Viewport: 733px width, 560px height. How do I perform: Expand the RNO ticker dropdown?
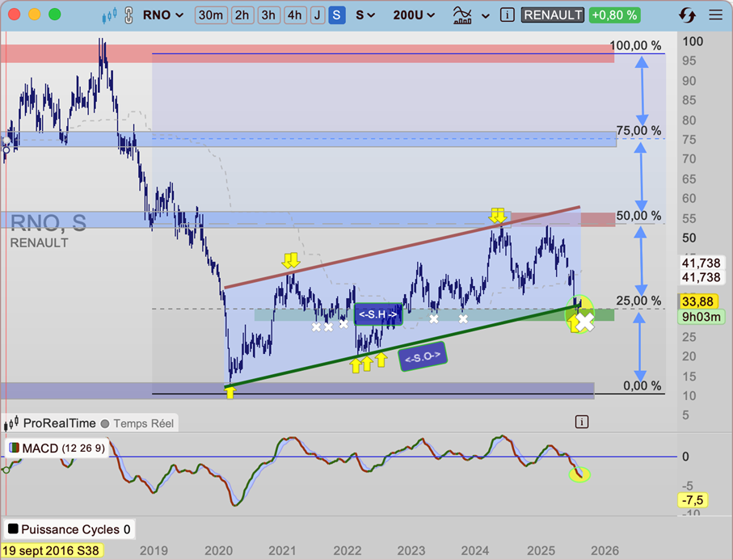pyautogui.click(x=162, y=15)
